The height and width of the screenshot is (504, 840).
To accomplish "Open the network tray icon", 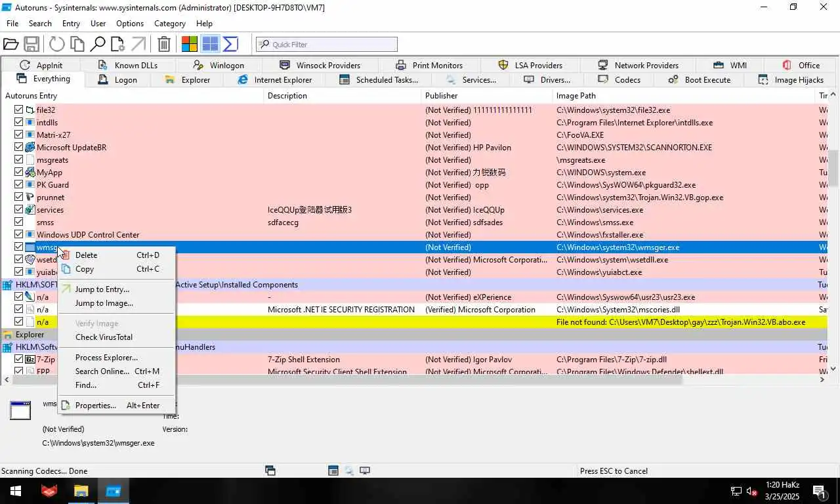I will click(736, 491).
